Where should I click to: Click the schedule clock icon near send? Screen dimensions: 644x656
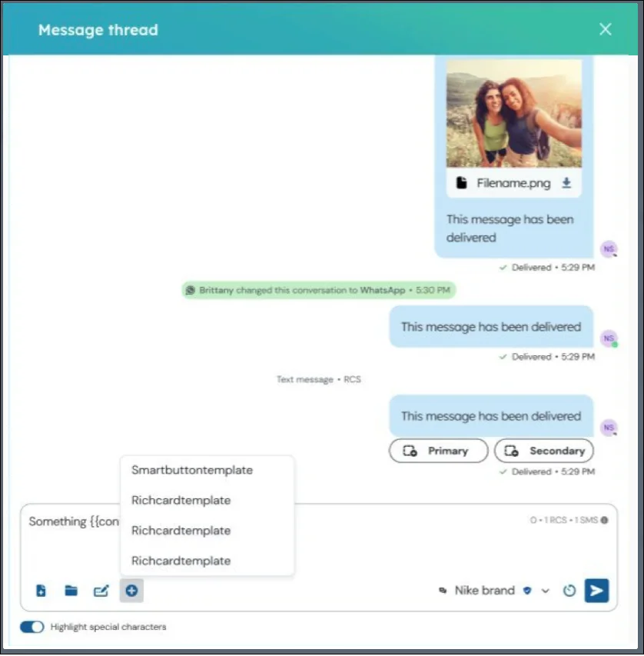569,591
